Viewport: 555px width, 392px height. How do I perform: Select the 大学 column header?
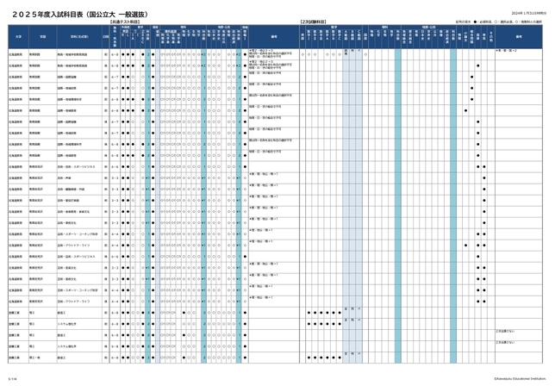(17, 37)
